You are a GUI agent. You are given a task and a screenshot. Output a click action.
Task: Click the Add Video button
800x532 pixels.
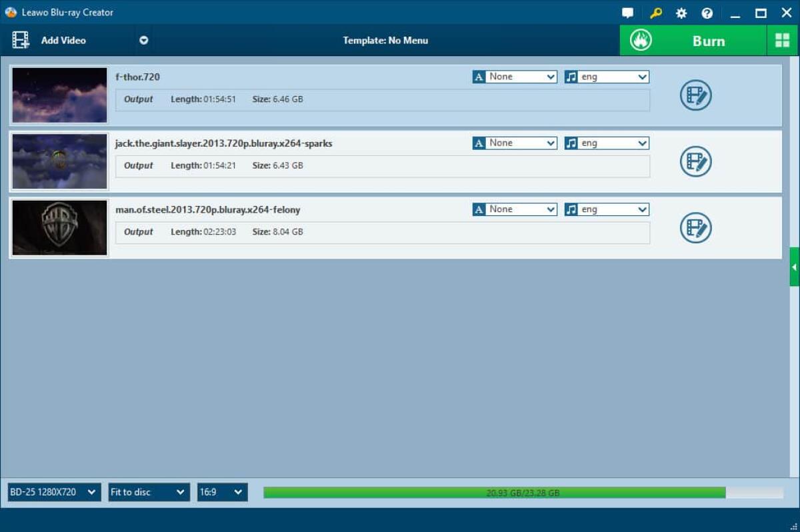click(x=53, y=40)
